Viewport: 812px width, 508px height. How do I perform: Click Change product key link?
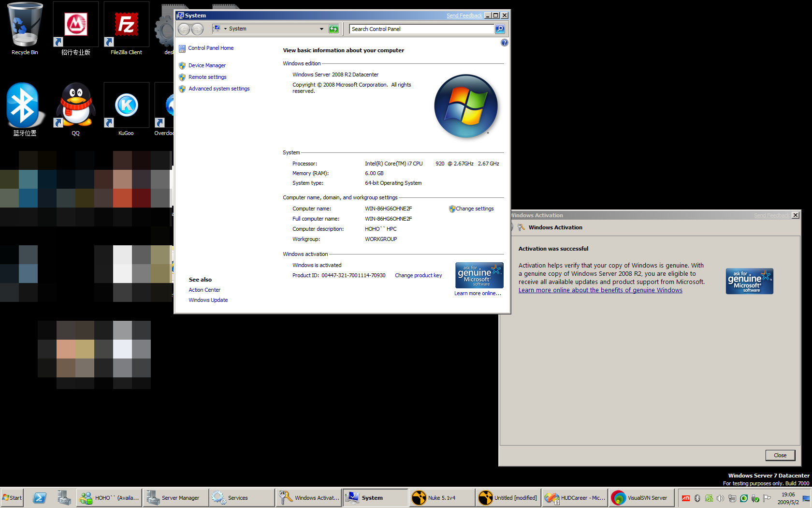[x=418, y=275]
